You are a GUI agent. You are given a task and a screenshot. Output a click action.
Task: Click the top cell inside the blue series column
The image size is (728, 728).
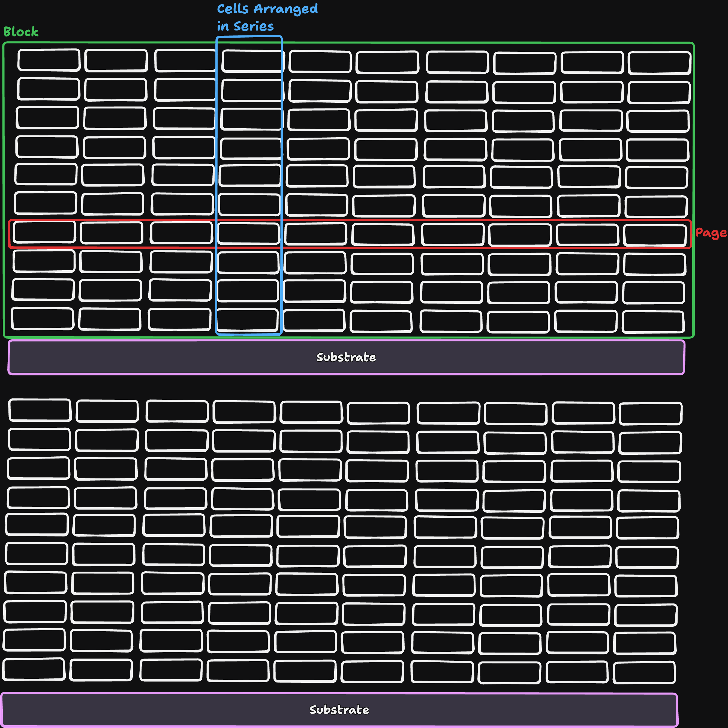point(252,61)
